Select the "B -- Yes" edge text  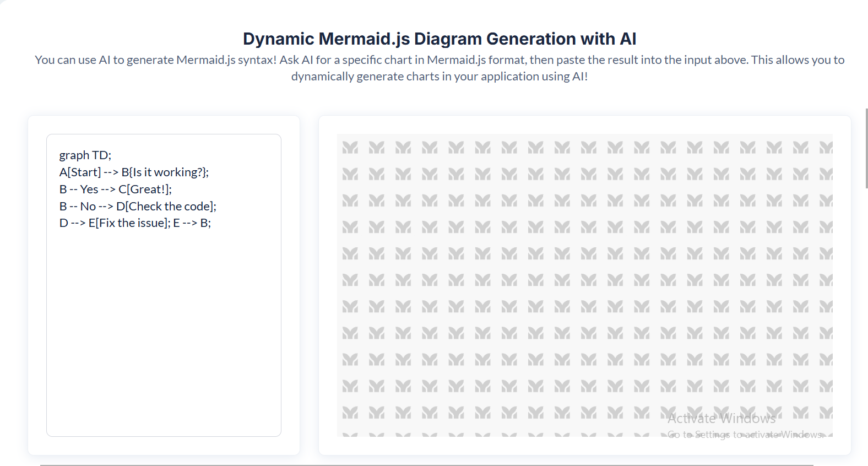tap(79, 189)
